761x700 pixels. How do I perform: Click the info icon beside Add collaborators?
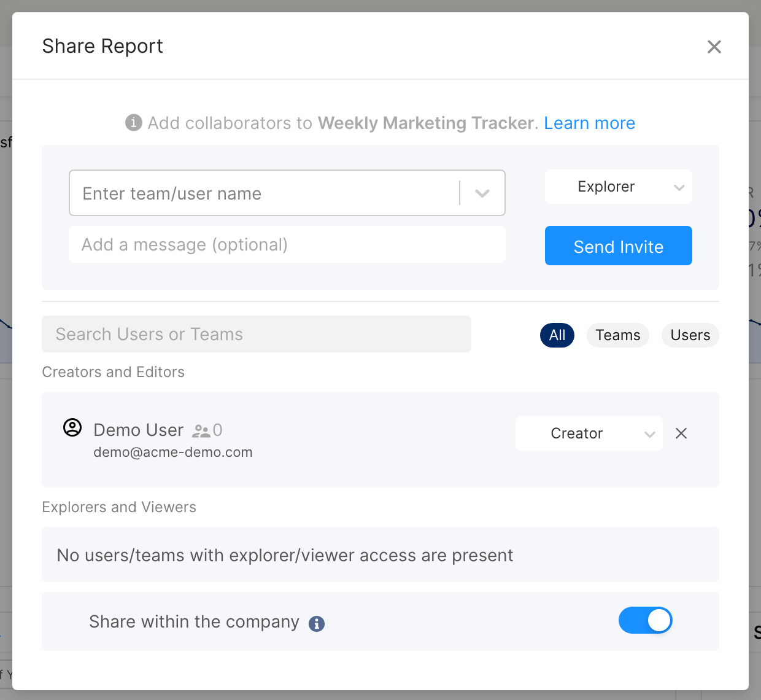coord(134,123)
